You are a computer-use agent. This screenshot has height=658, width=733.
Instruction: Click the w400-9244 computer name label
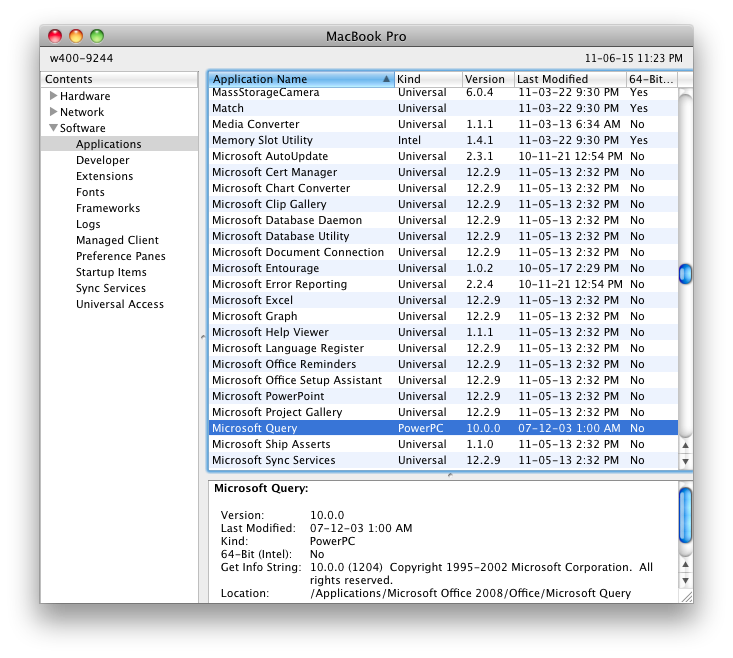coord(81,58)
